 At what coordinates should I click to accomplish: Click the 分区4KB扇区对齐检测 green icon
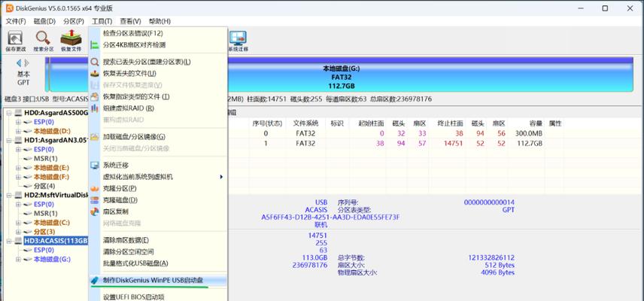point(95,44)
